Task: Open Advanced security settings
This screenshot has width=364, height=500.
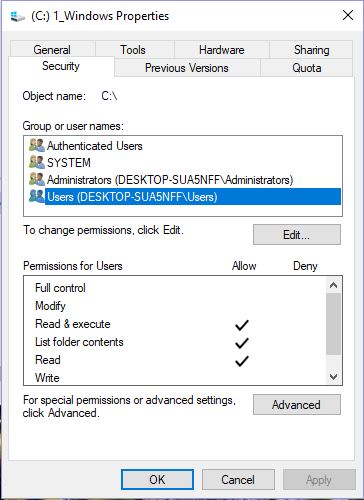Action: click(297, 405)
